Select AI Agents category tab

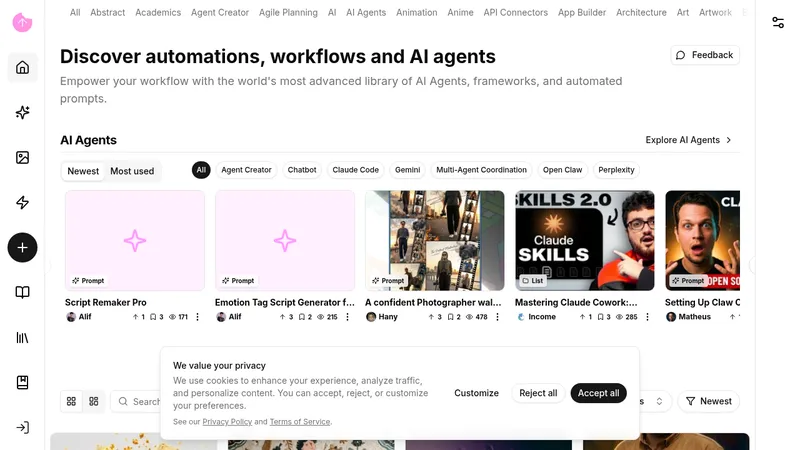(366, 12)
